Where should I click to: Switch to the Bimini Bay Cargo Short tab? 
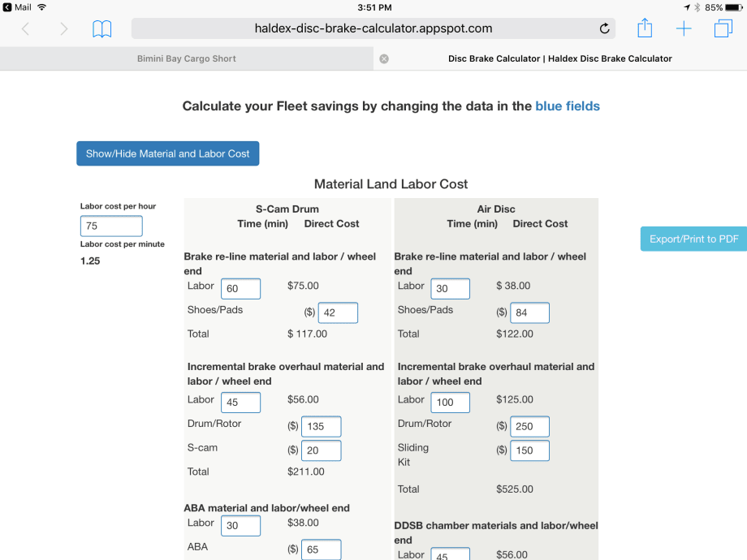(x=187, y=58)
